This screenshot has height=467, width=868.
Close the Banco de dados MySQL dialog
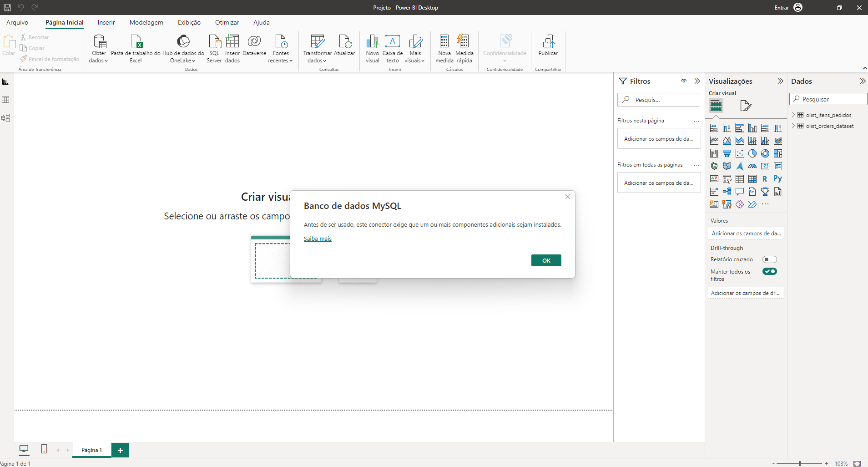point(568,197)
